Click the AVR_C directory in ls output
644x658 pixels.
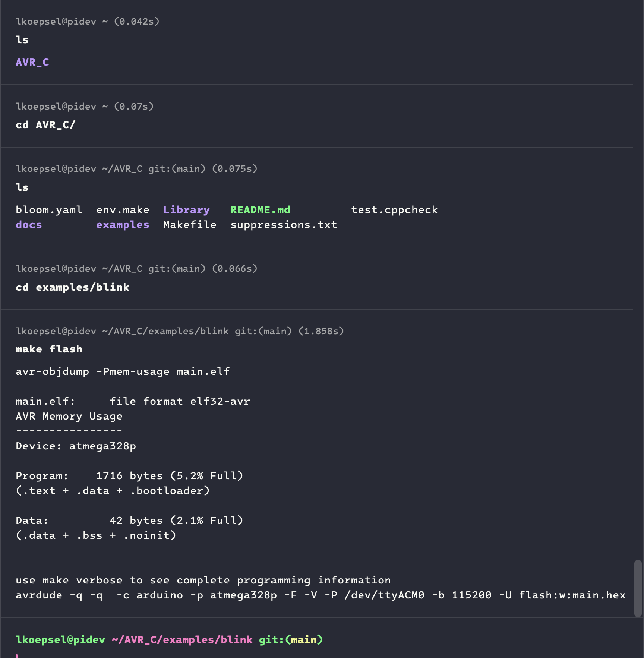(x=32, y=62)
